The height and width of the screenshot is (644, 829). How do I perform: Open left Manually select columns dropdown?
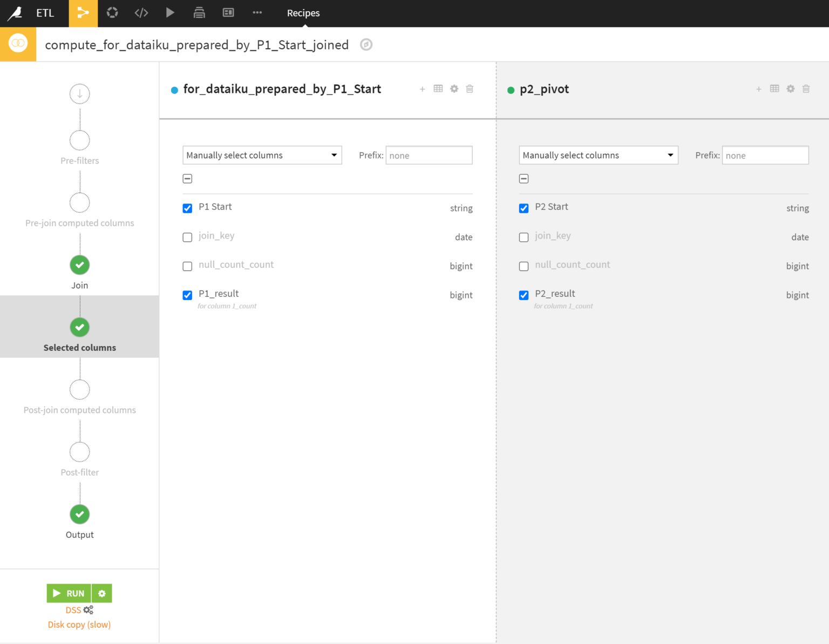pyautogui.click(x=262, y=155)
